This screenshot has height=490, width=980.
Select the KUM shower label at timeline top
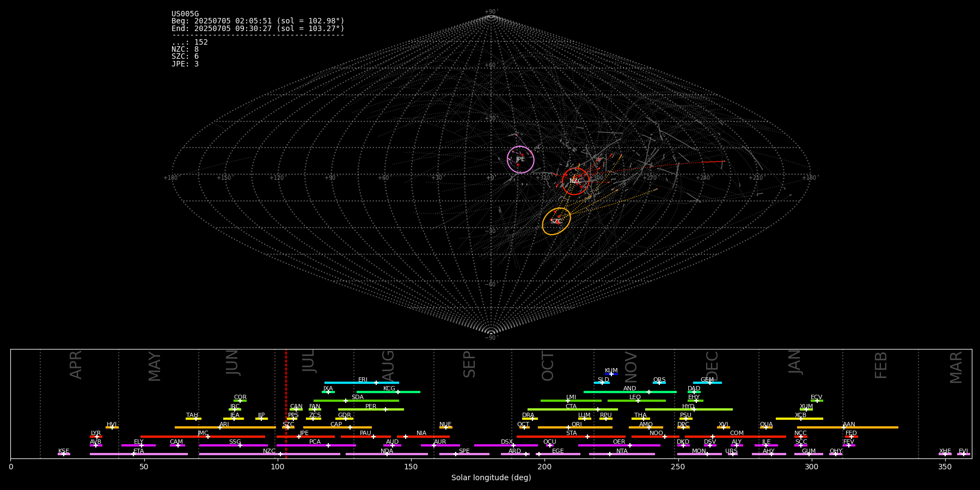[x=611, y=371]
